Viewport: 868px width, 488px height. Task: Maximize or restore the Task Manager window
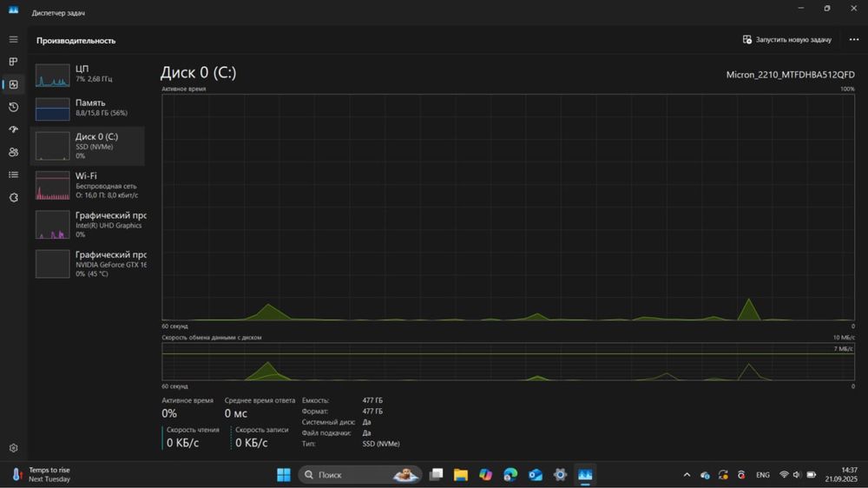(x=827, y=9)
